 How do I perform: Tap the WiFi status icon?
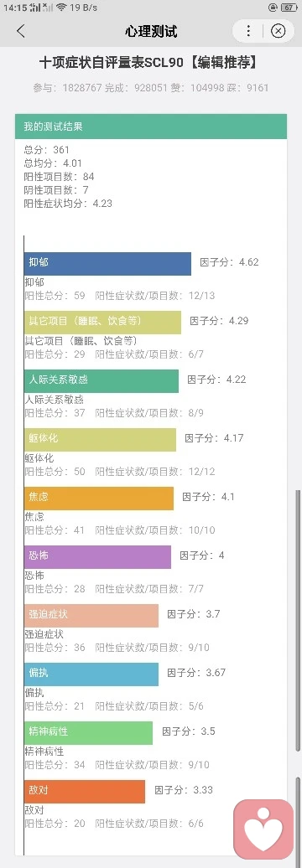tap(61, 7)
